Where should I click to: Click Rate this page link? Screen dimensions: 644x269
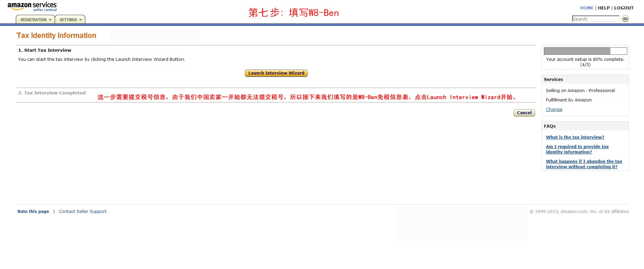point(33,211)
